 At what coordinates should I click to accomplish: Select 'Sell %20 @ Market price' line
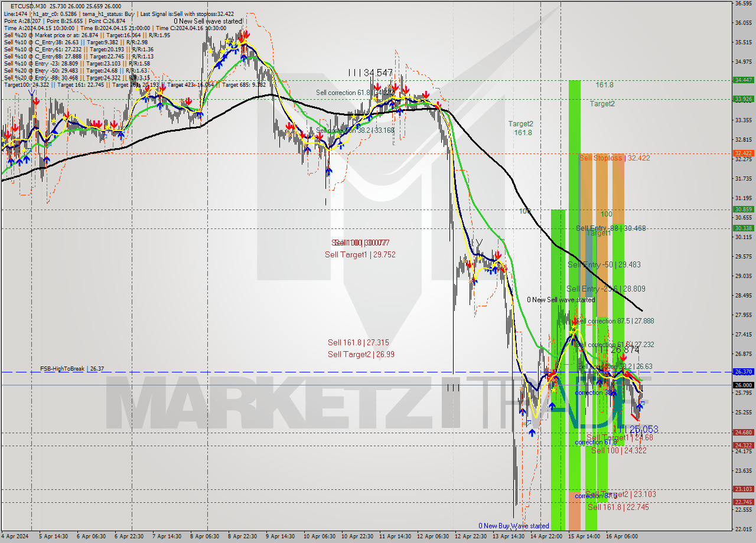click(86, 35)
